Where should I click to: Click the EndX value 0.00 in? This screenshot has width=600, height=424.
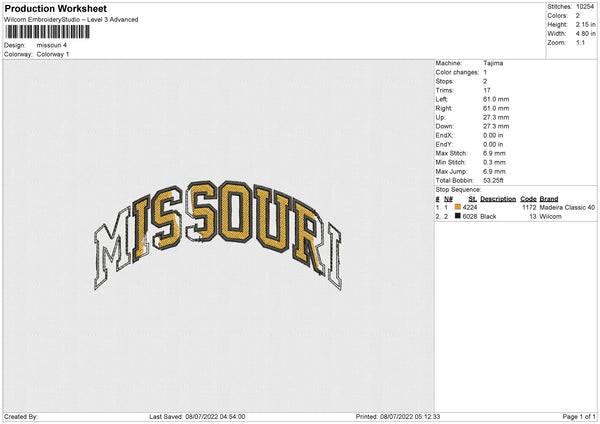[x=493, y=135]
